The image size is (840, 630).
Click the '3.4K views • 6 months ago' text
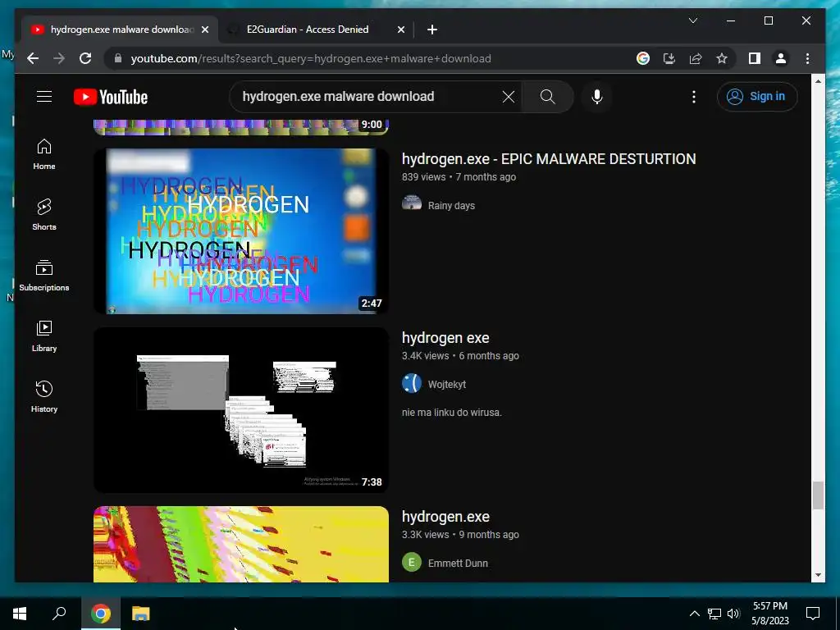[x=460, y=356]
